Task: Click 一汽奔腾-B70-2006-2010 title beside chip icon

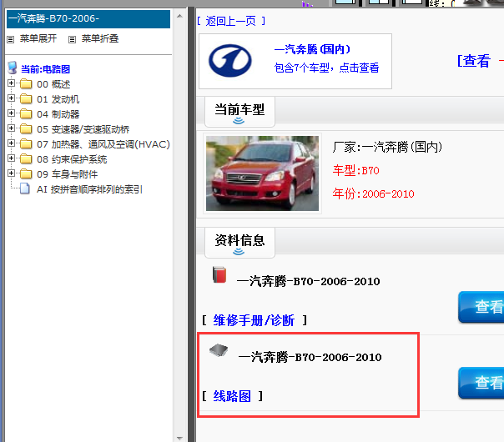Action: [310, 357]
